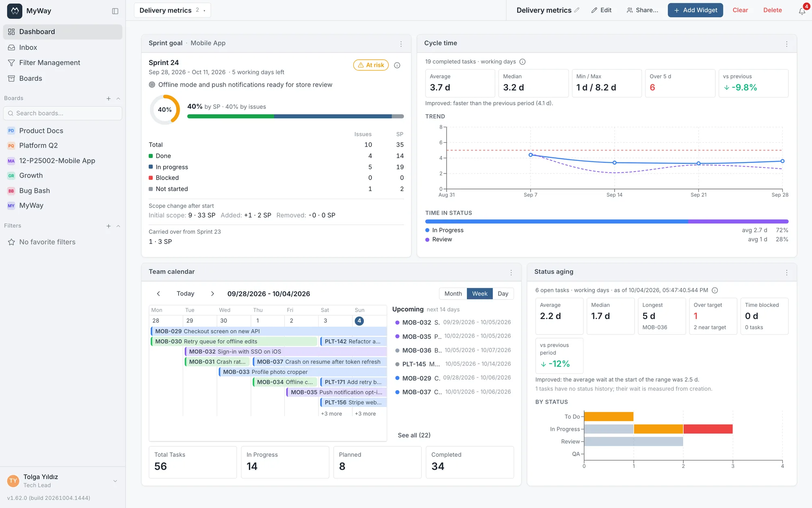Click info icon beside working days in Cycle time
The height and width of the screenshot is (508, 812).
point(523,62)
